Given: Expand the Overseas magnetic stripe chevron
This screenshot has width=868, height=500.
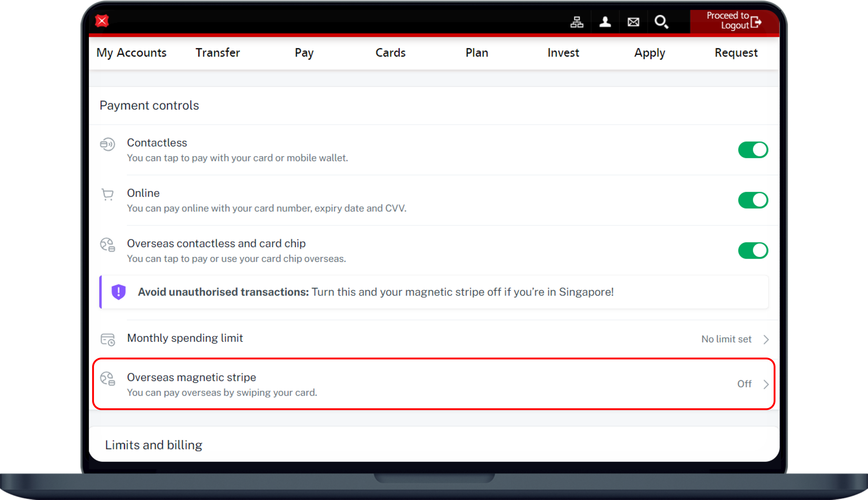Looking at the screenshot, I should (x=766, y=384).
